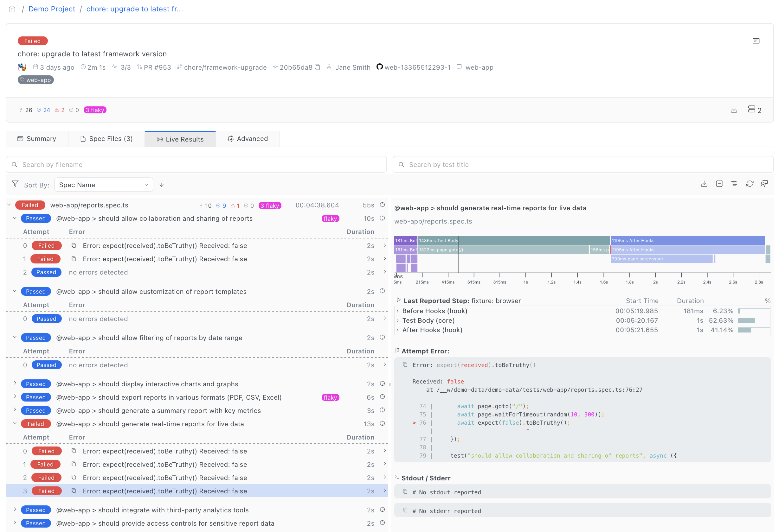Copy error of collaboration test attempt 1

point(74,259)
